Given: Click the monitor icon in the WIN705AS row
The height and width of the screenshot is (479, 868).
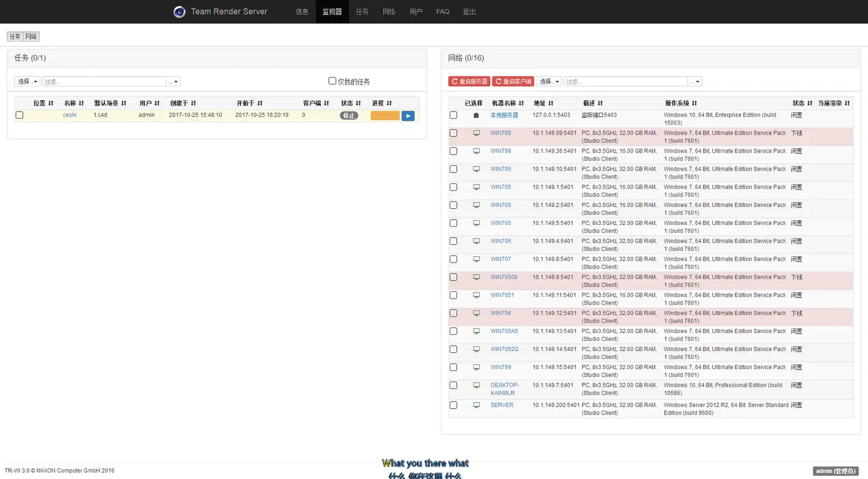Looking at the screenshot, I should 476,331.
